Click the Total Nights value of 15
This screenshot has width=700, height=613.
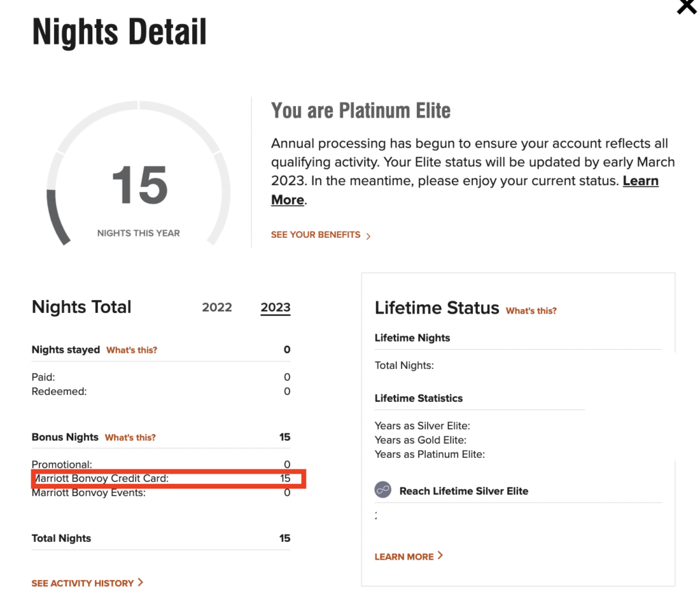[x=284, y=538]
